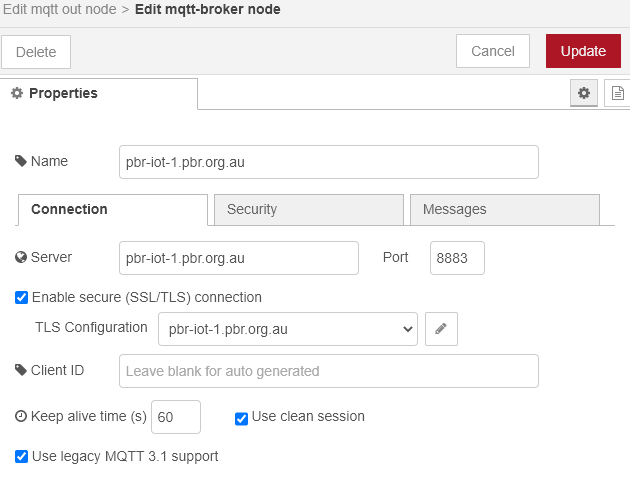Switch to the Security tab
The width and height of the screenshot is (630, 485).
(x=309, y=209)
